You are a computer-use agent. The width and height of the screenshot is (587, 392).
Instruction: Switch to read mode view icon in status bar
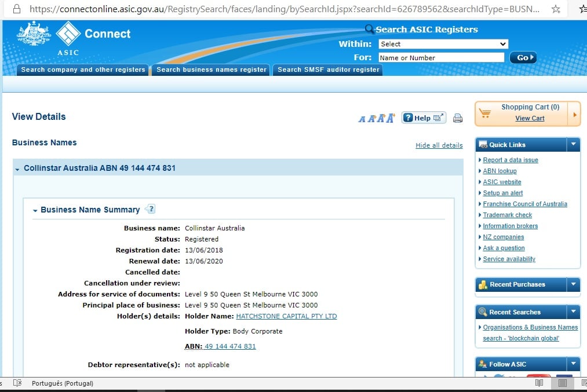(x=539, y=383)
